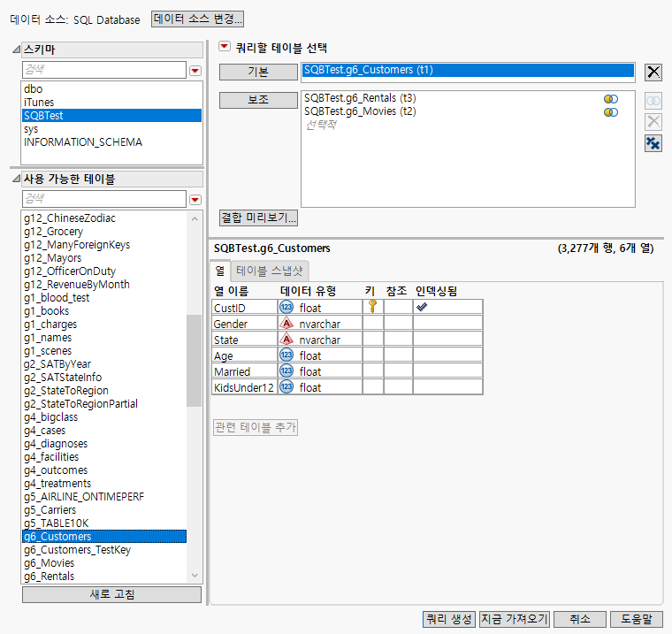Select the g2_StateToRegionPartial table
The image size is (672, 634).
coord(104,404)
